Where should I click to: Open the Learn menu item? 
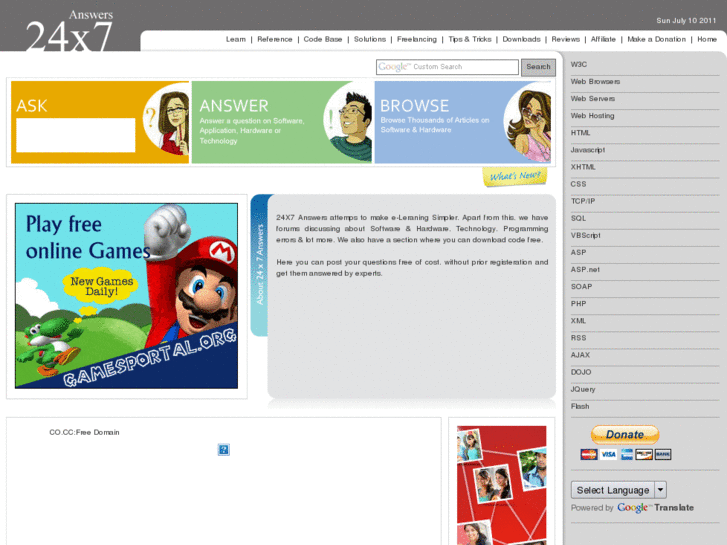point(236,39)
